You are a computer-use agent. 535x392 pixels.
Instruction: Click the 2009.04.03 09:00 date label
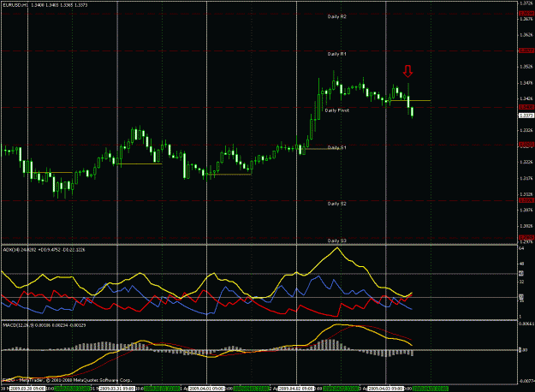[x=386, y=389]
